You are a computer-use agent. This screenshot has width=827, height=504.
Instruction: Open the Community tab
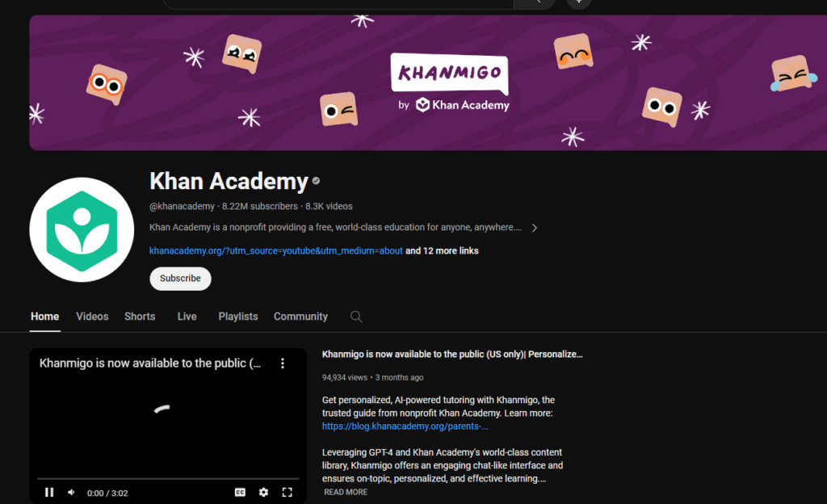click(300, 317)
